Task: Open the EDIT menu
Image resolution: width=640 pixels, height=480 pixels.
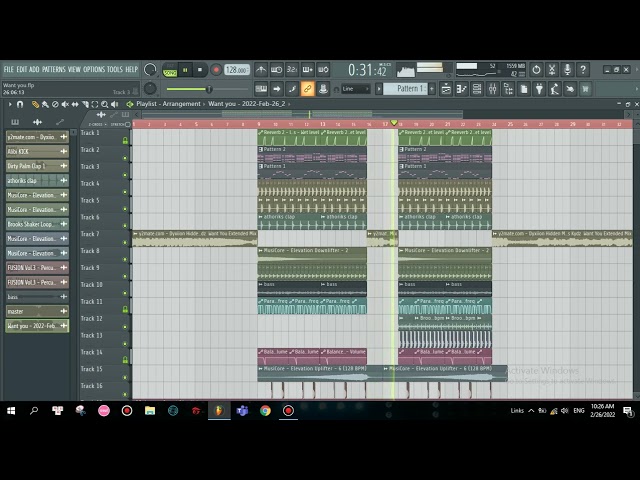Action: point(22,69)
